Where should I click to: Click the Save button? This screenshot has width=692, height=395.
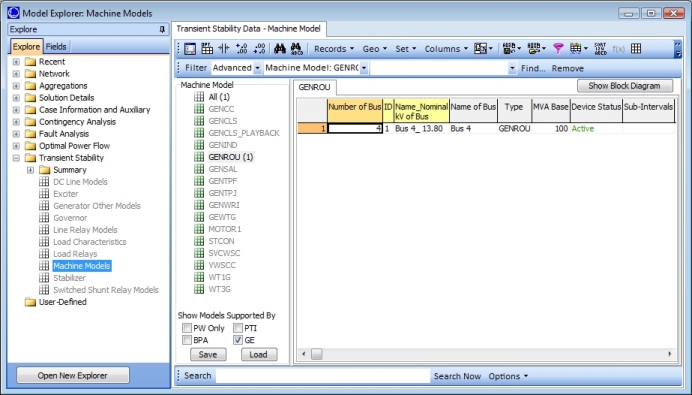click(208, 354)
